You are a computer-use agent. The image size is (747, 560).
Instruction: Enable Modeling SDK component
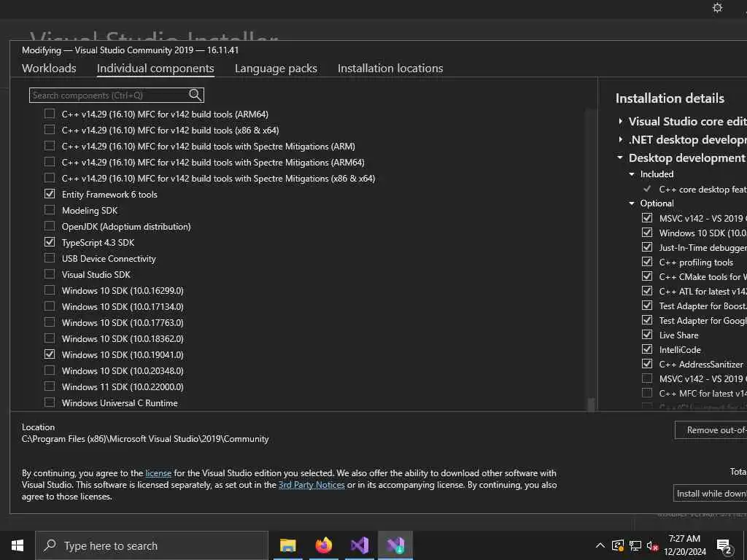click(x=50, y=210)
